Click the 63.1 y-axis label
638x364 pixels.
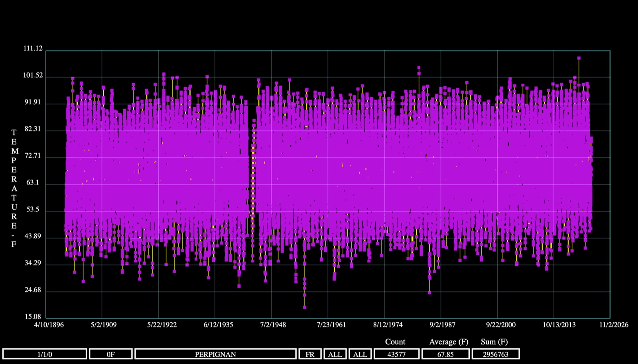click(33, 182)
